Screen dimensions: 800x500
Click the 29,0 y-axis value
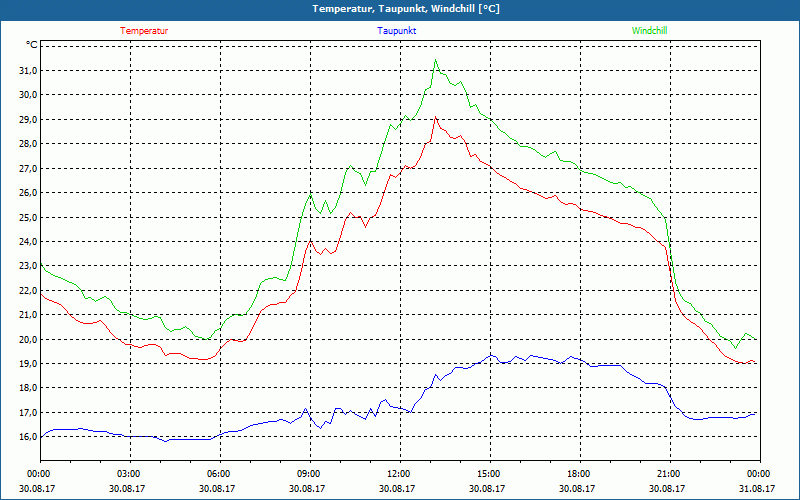click(x=28, y=119)
